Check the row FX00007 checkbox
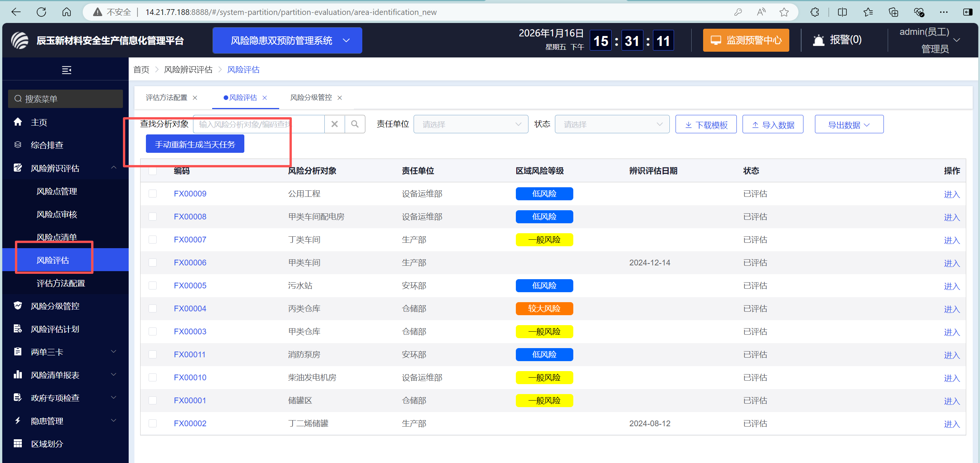 point(152,240)
